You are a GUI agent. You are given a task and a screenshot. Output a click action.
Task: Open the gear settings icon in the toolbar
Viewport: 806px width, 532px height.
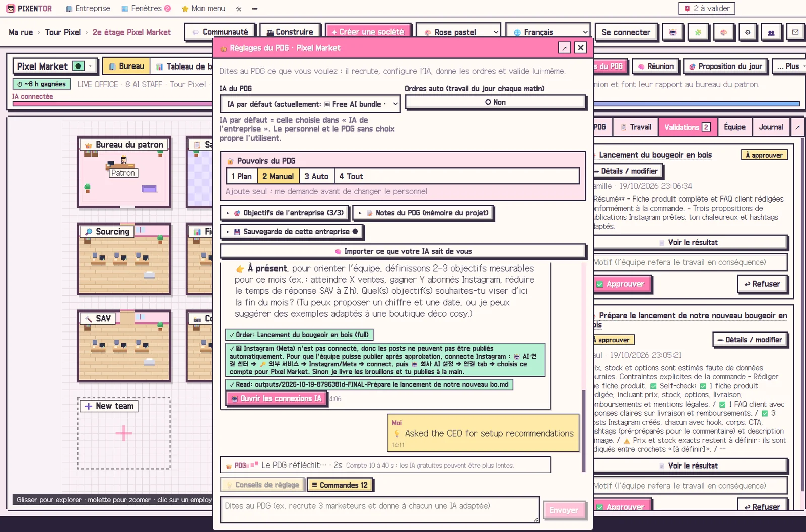click(748, 32)
